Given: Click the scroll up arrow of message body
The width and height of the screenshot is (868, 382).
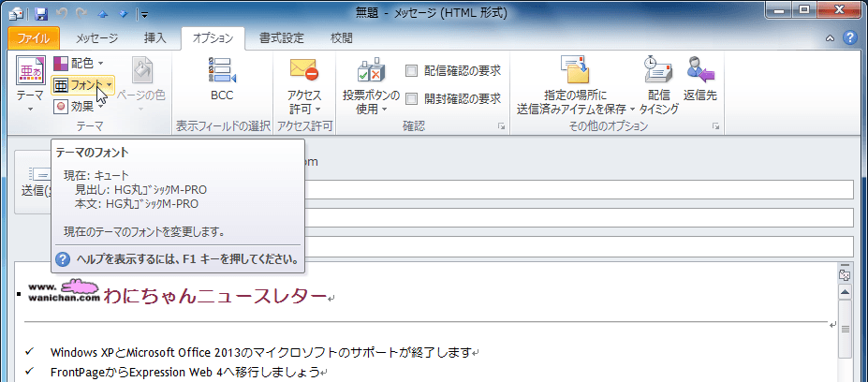Looking at the screenshot, I should click(845, 292).
